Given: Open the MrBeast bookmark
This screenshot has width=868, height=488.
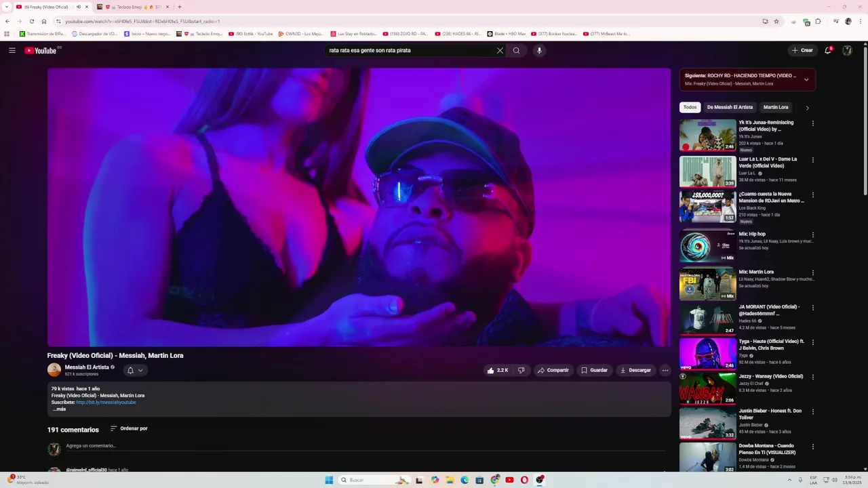Looking at the screenshot, I should tap(606, 33).
